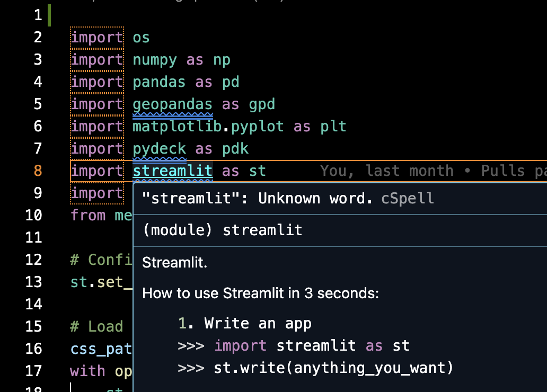Click the '# Confi' comment on line 12
Screen dimensions: 547x392
pos(101,260)
